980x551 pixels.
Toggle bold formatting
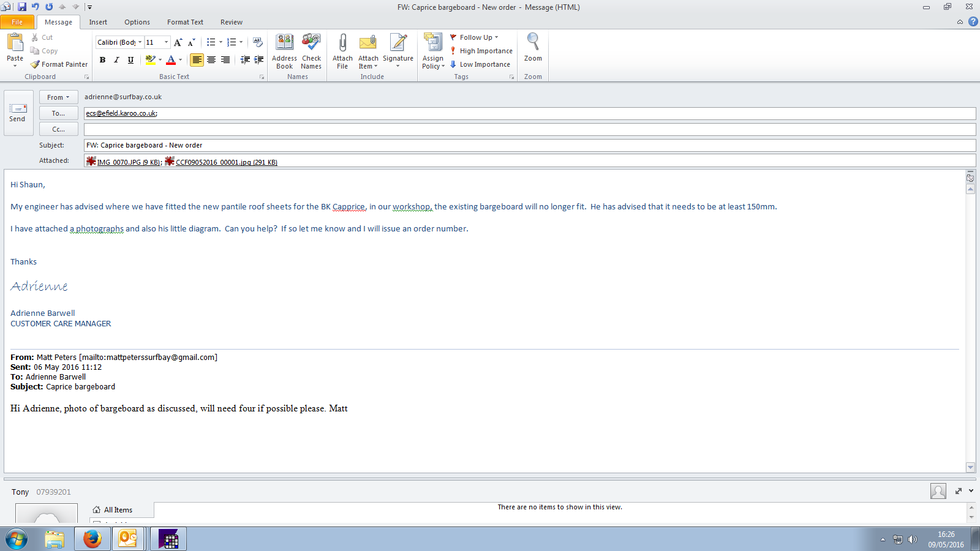[x=102, y=60]
